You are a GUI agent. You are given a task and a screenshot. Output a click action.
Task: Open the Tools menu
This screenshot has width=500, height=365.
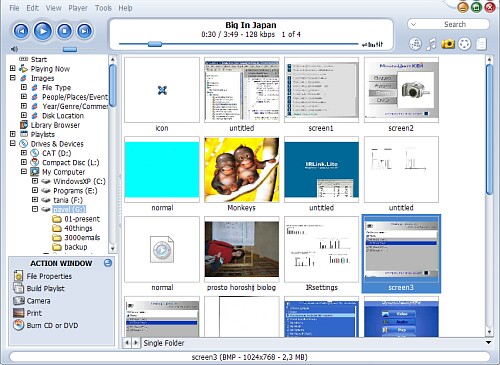(x=103, y=8)
